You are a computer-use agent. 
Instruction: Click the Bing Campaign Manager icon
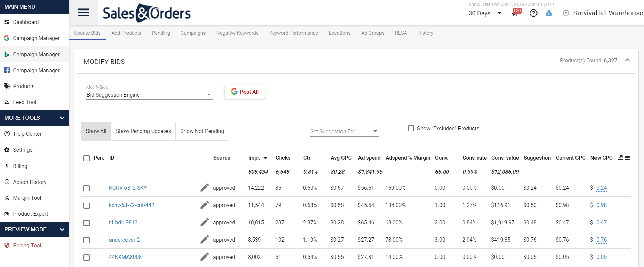tap(7, 54)
